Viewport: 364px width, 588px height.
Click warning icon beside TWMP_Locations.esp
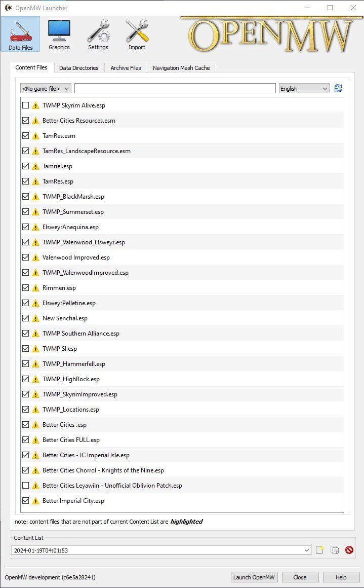[35, 410]
